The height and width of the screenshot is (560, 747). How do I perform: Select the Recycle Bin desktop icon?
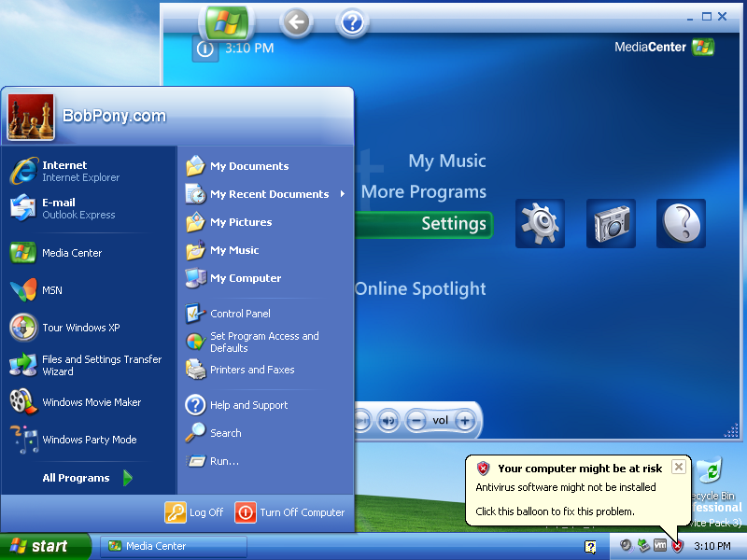(712, 479)
